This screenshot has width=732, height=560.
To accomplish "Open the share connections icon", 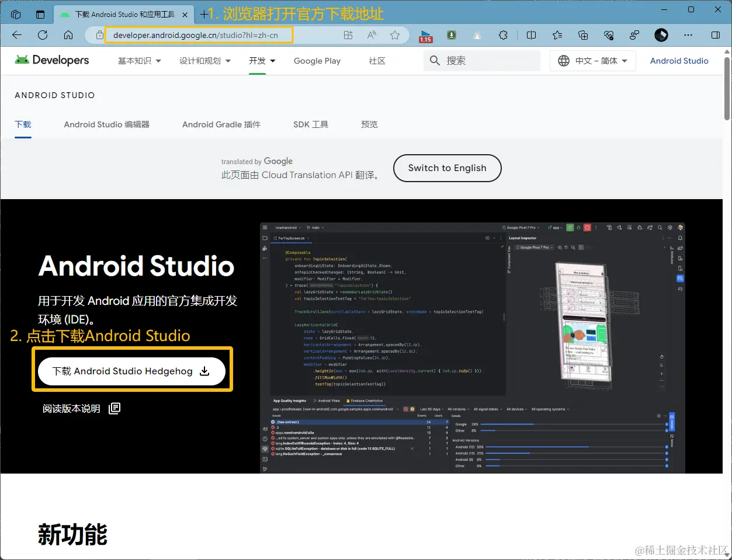I will tap(634, 35).
